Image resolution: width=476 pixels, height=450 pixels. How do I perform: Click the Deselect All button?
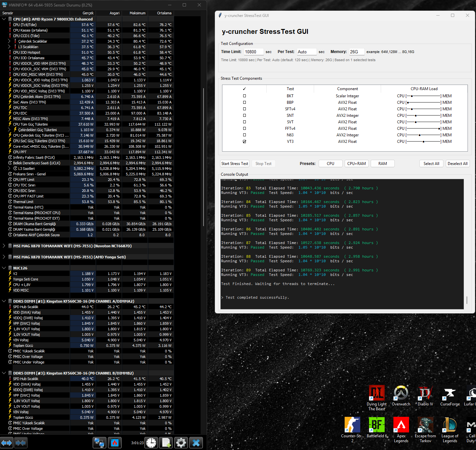point(457,164)
